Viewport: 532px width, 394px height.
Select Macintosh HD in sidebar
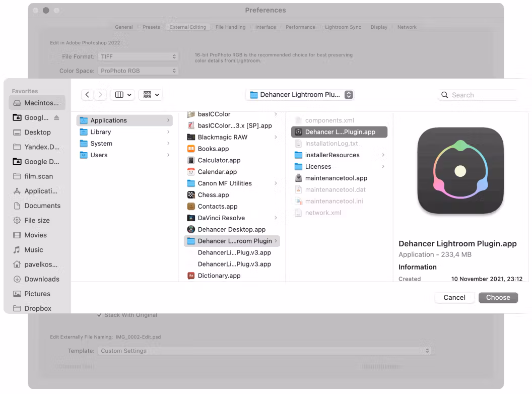[x=37, y=103]
